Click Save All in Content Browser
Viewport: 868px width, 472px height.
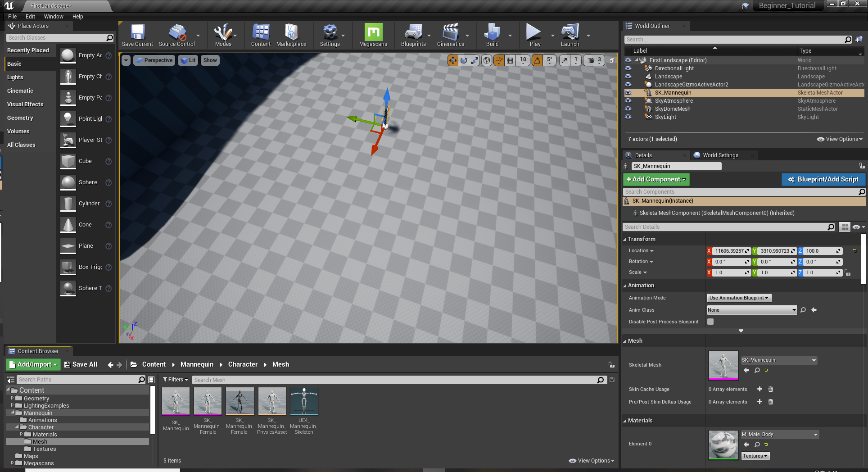coord(81,364)
